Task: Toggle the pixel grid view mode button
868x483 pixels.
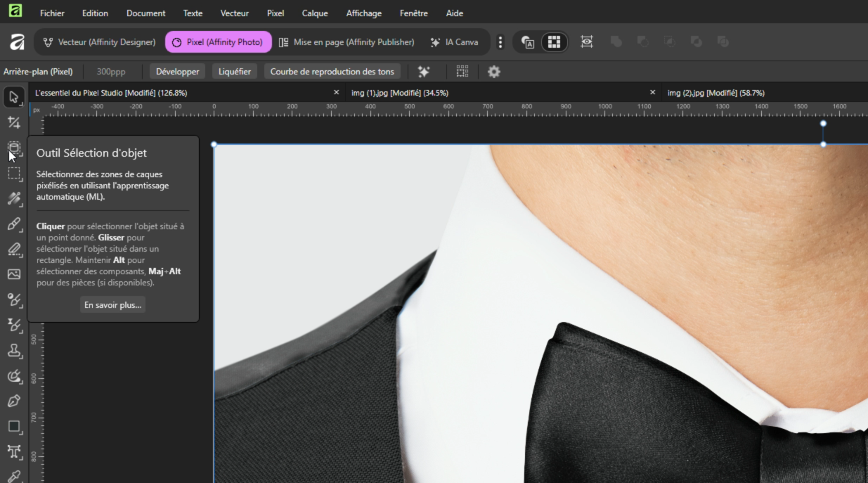Action: pyautogui.click(x=554, y=42)
